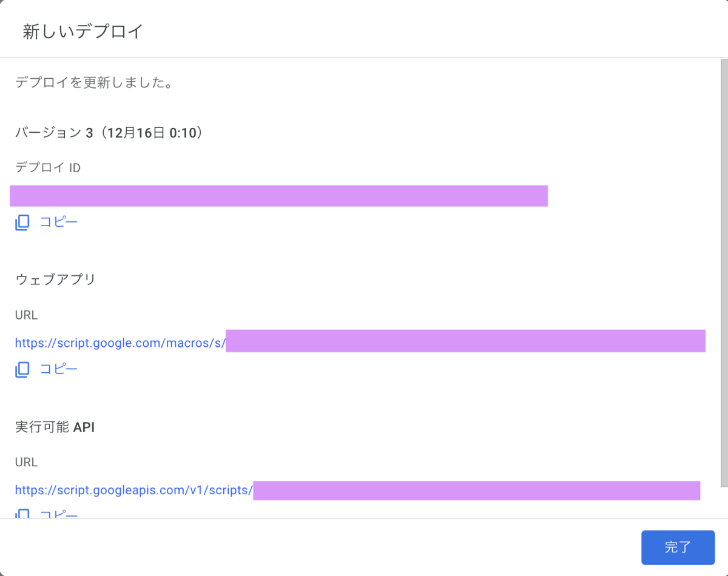Select the コピー text under the script.google.com URL
728x576 pixels.
[x=59, y=369]
